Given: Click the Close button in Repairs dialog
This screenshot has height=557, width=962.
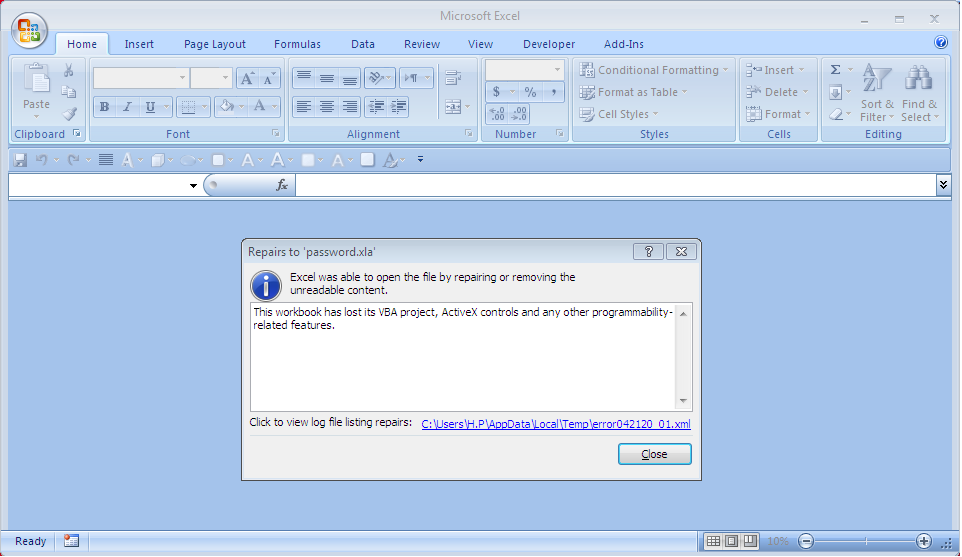Looking at the screenshot, I should (655, 454).
